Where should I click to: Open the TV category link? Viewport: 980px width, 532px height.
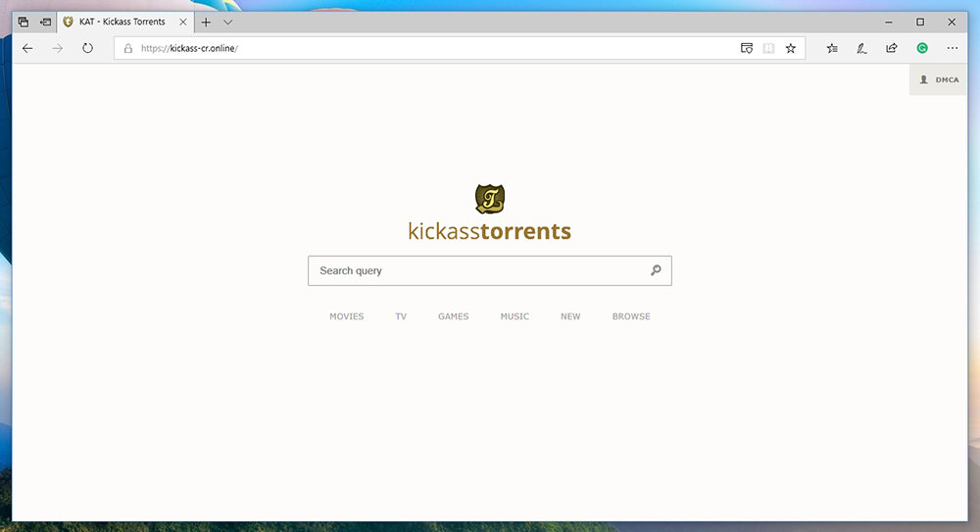(401, 316)
